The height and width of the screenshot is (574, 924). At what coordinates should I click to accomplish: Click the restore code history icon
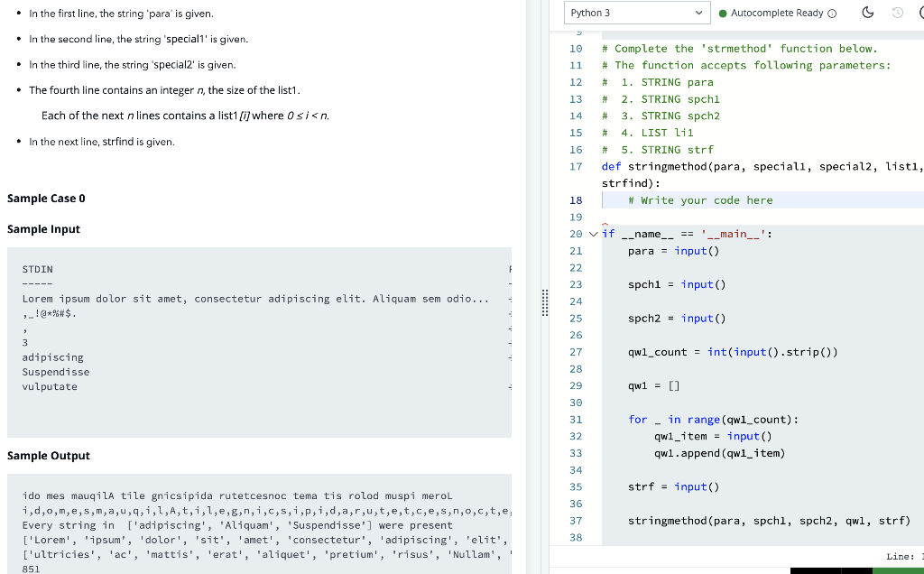(x=896, y=12)
